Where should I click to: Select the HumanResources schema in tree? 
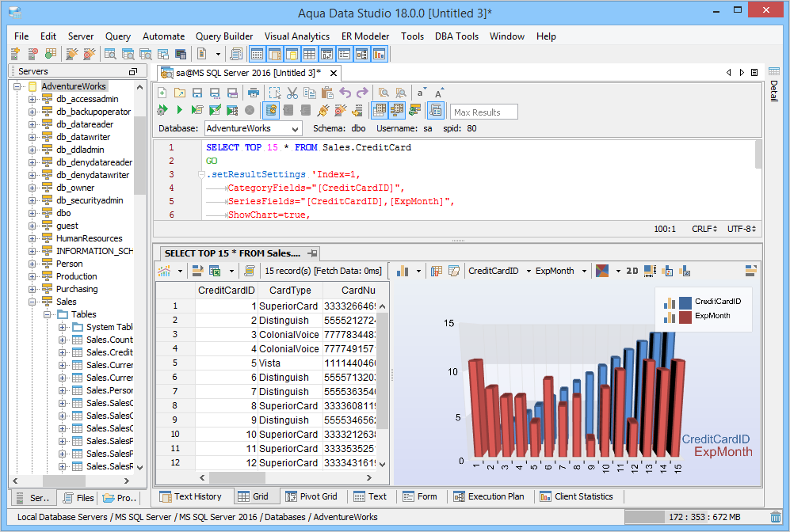[x=89, y=238]
